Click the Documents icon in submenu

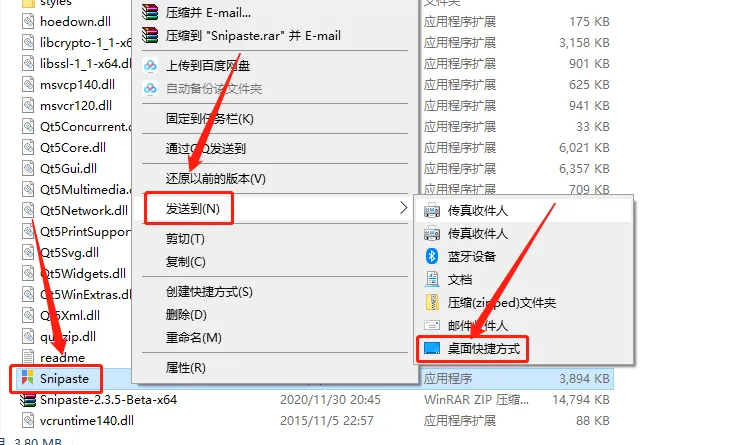tap(432, 279)
